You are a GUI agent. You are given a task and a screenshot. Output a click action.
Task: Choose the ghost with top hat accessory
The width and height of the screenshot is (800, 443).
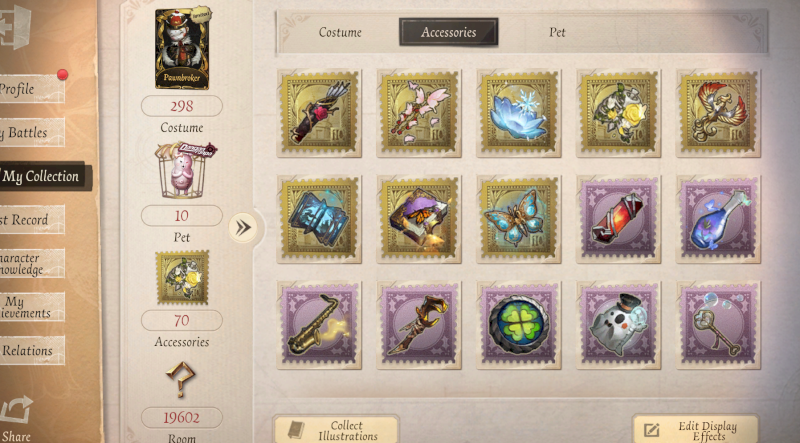click(618, 325)
